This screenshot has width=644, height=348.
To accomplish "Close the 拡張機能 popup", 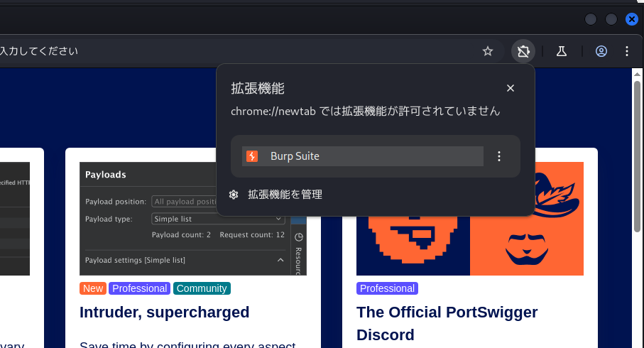I will (511, 88).
